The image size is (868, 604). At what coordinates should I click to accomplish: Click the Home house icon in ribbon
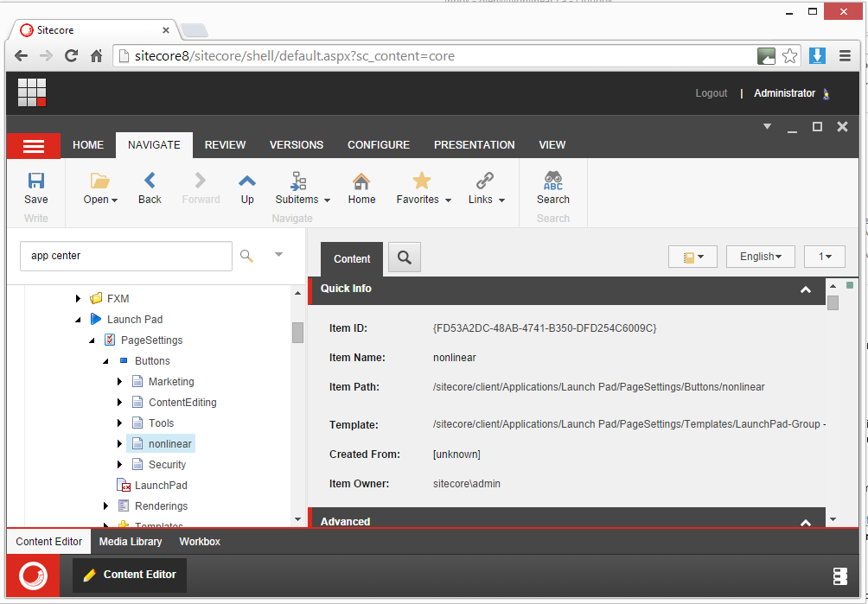coord(361,181)
